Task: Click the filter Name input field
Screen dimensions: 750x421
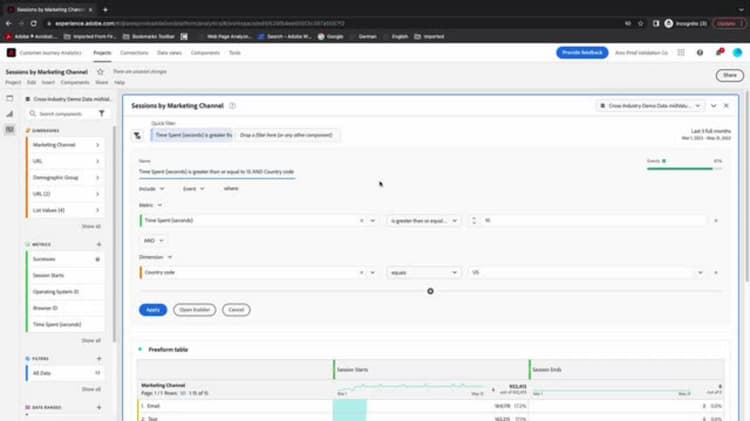Action: tap(217, 172)
